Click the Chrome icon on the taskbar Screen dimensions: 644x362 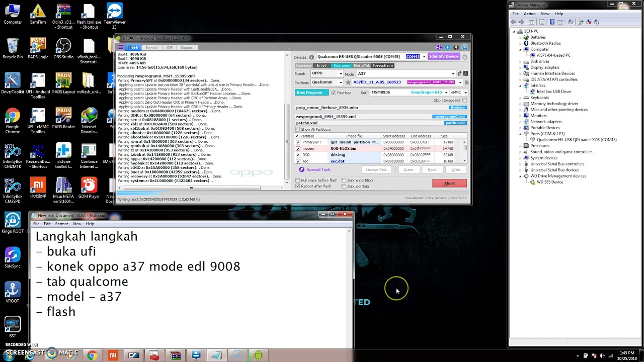92,355
